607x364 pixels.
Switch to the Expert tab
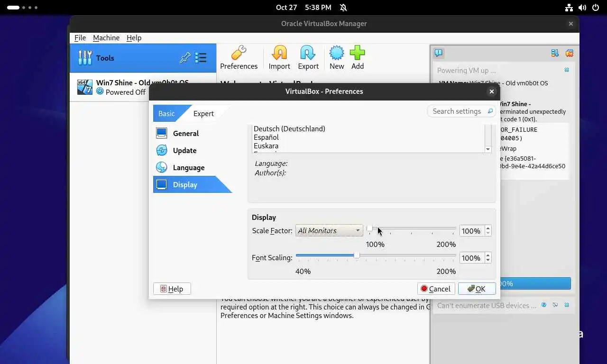pyautogui.click(x=203, y=113)
